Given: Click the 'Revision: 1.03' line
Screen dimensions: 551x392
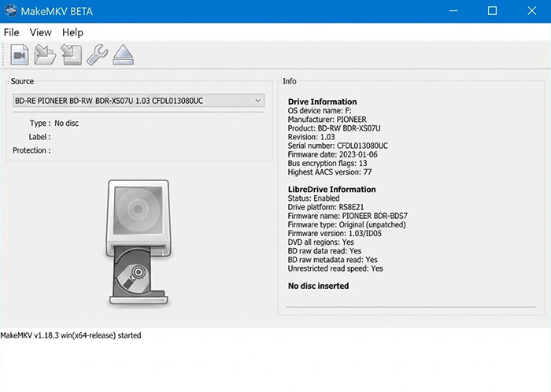Looking at the screenshot, I should pos(311,137).
